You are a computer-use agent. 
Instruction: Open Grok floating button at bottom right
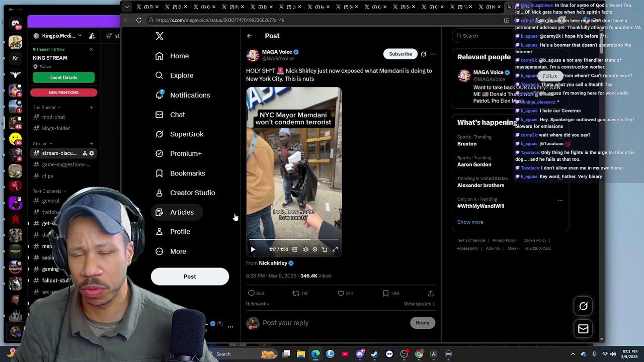click(583, 306)
